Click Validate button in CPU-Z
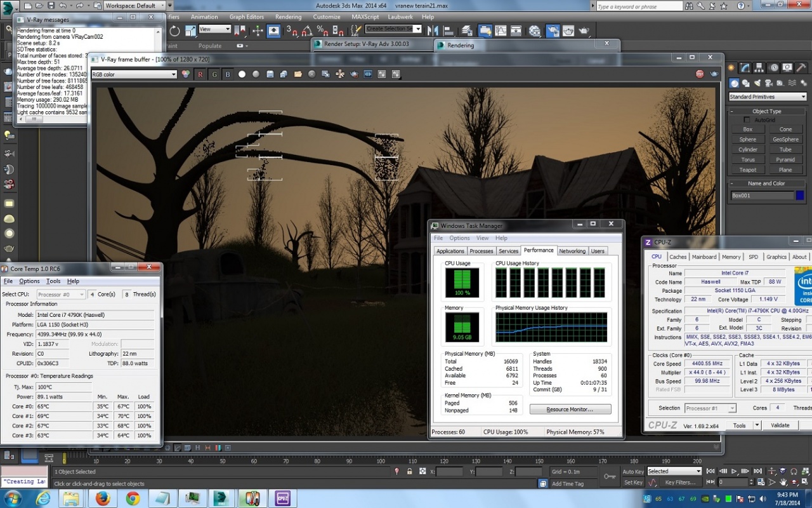 [780, 425]
